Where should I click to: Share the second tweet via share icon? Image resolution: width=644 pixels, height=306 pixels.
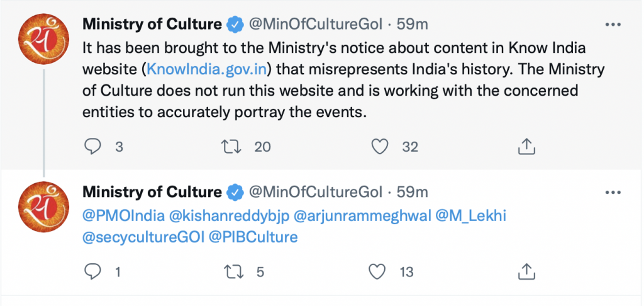coord(526,272)
